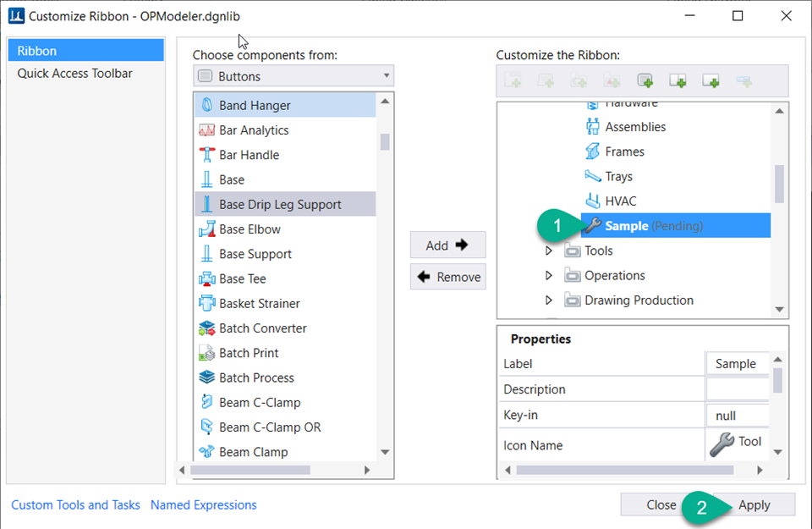Expand the Operations node
This screenshot has width=812, height=529.
(x=548, y=276)
